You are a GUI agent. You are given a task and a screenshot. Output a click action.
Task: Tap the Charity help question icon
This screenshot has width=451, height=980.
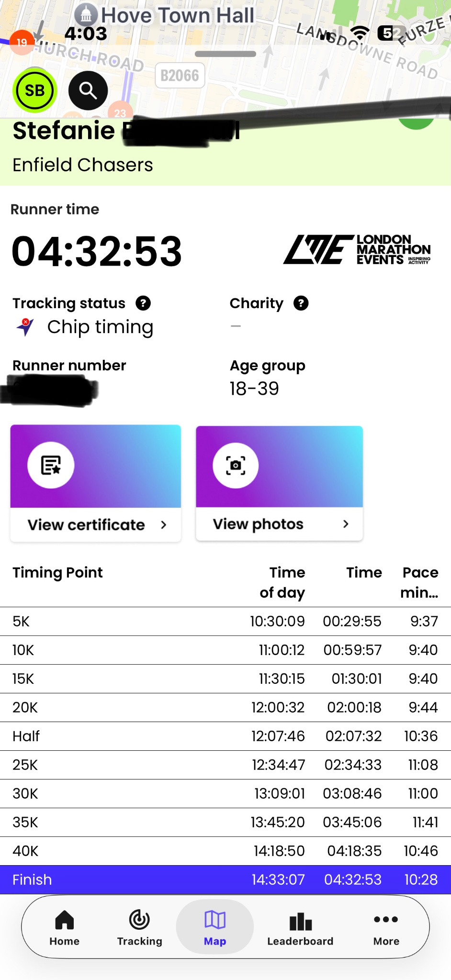click(301, 303)
